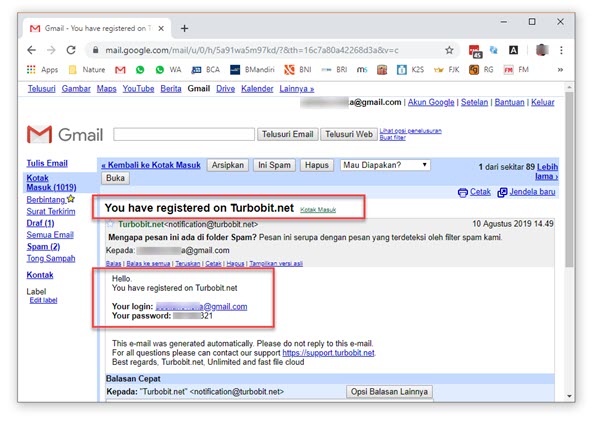This screenshot has width=600, height=429.
Task: Click the browser Back arrow
Action: (x=32, y=50)
